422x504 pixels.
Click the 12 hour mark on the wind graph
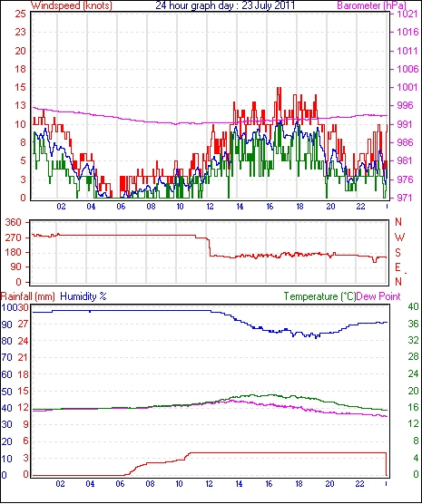(x=210, y=206)
